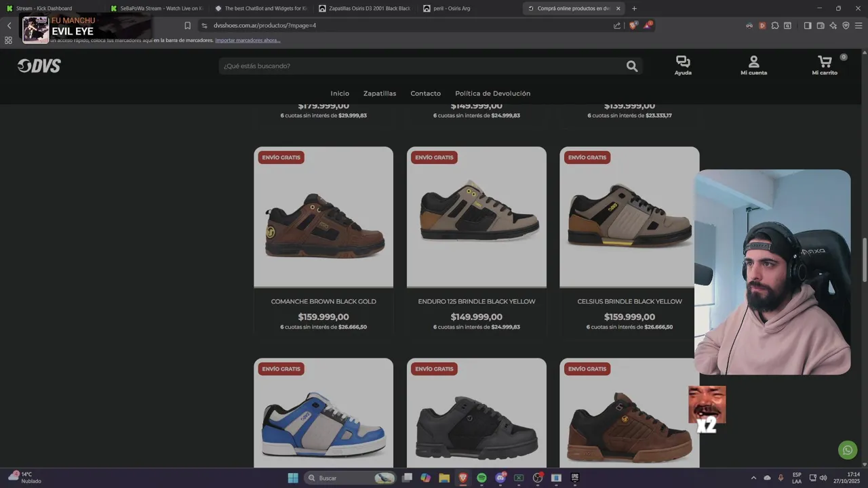
Task: Switch to the SeBaPoWa Stream tab
Action: 159,8
